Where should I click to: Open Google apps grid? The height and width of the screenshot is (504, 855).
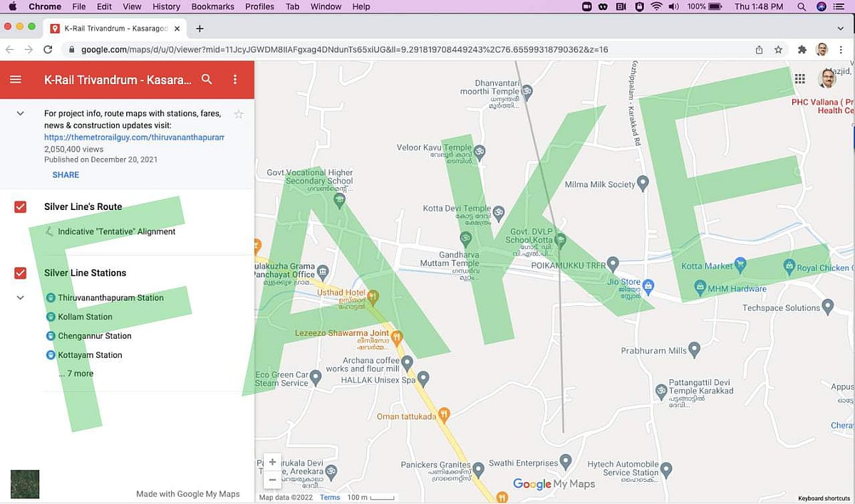[x=800, y=79]
